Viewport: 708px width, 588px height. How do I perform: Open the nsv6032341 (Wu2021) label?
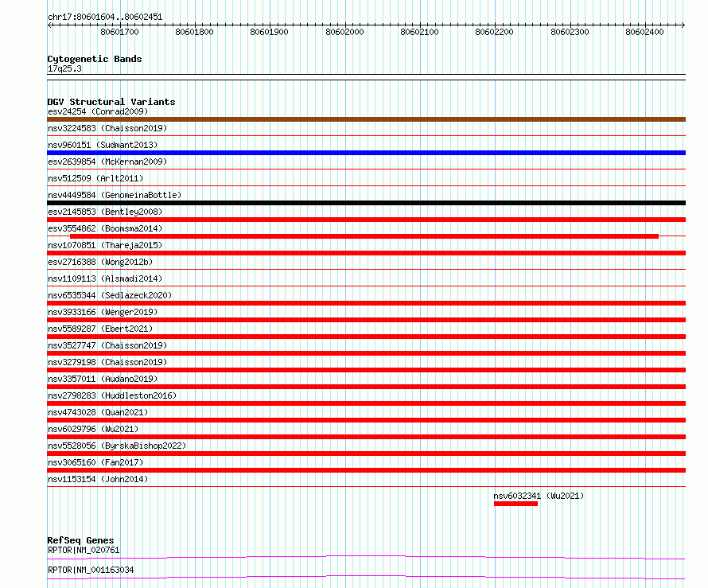coord(539,496)
